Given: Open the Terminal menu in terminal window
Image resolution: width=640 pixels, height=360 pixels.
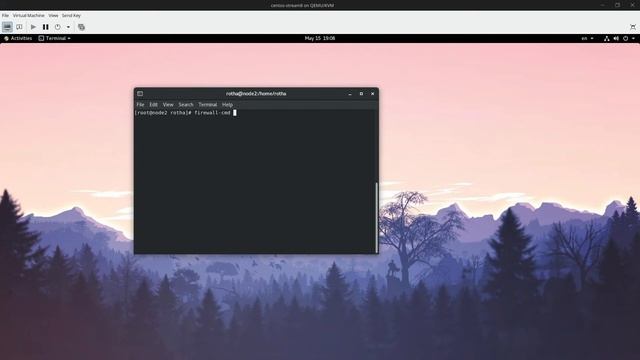Looking at the screenshot, I should pyautogui.click(x=208, y=104).
